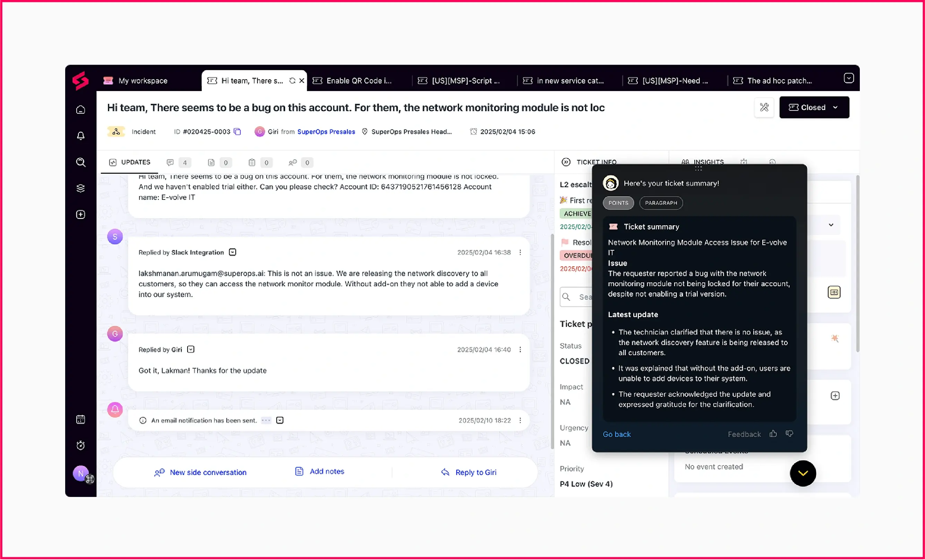Click Go back link in summary
This screenshot has height=560, width=925.
616,434
